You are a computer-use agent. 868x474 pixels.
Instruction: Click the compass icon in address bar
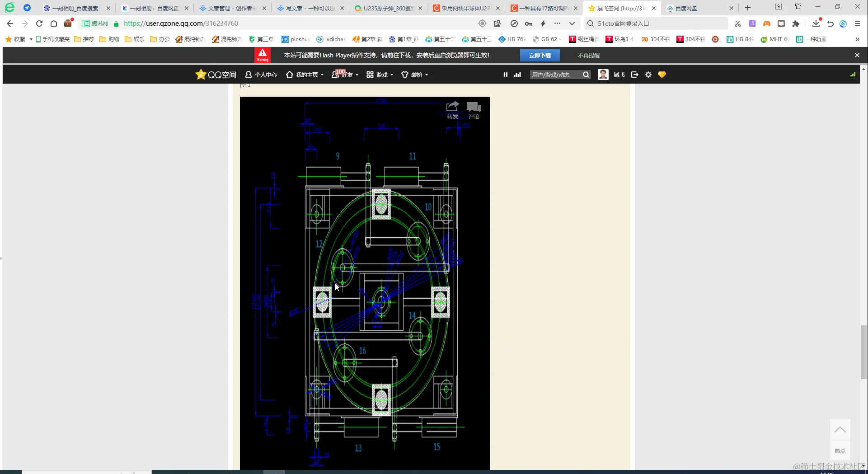[514, 23]
